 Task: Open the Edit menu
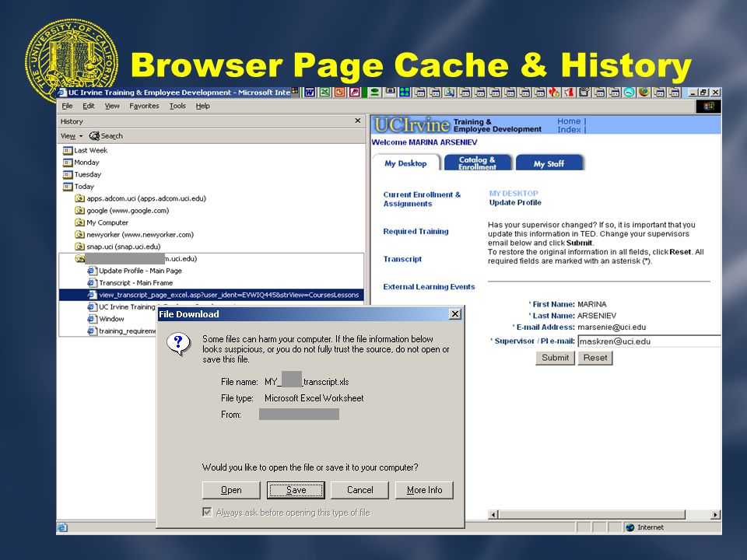(89, 107)
